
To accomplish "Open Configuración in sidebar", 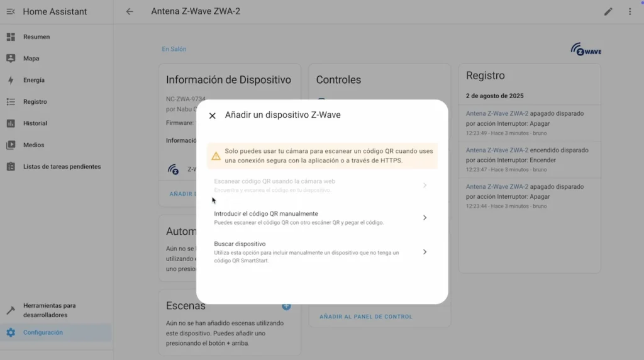I will (56, 332).
